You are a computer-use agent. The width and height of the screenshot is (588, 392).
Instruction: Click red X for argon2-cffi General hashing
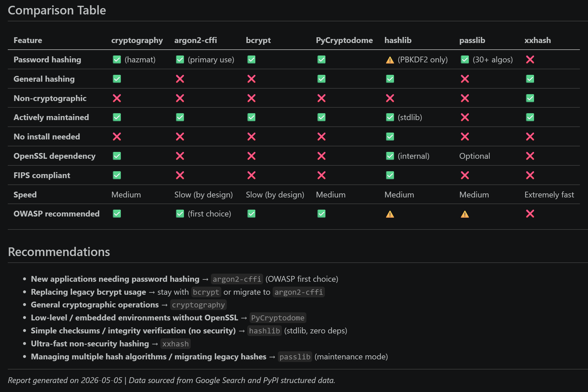point(180,79)
